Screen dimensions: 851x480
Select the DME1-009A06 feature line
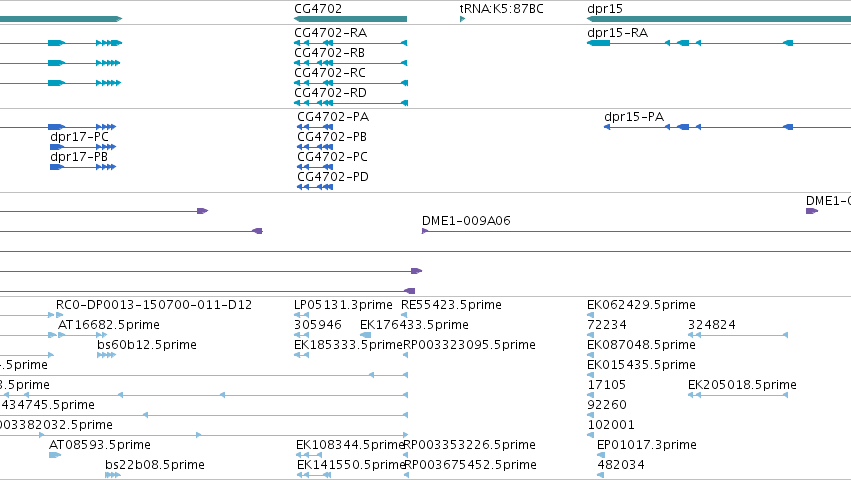(636, 231)
